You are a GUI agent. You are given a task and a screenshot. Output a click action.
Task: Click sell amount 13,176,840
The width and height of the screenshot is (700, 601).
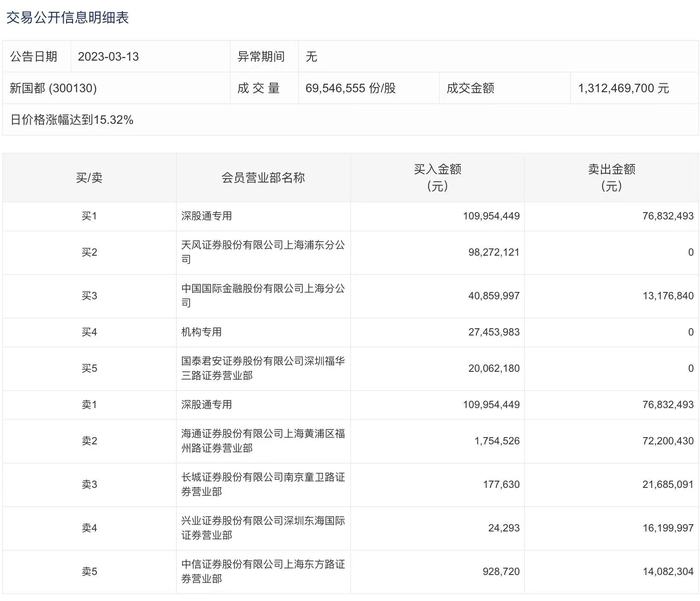pyautogui.click(x=668, y=296)
